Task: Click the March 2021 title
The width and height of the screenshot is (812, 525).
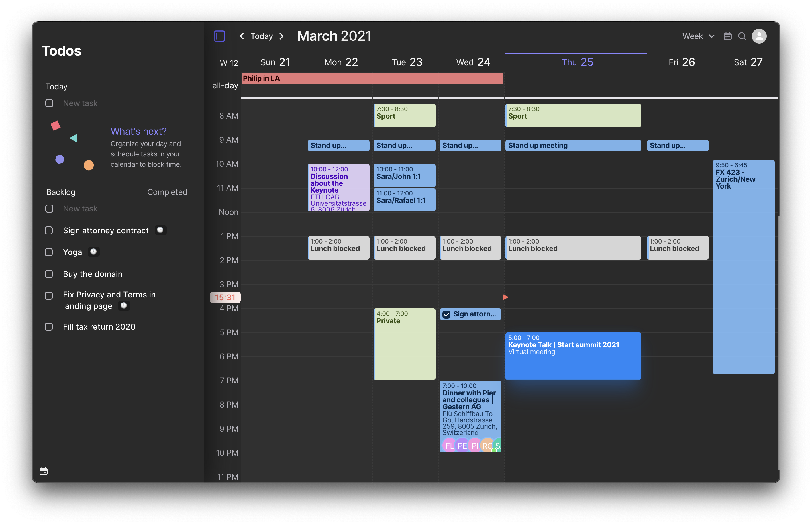Action: click(334, 36)
